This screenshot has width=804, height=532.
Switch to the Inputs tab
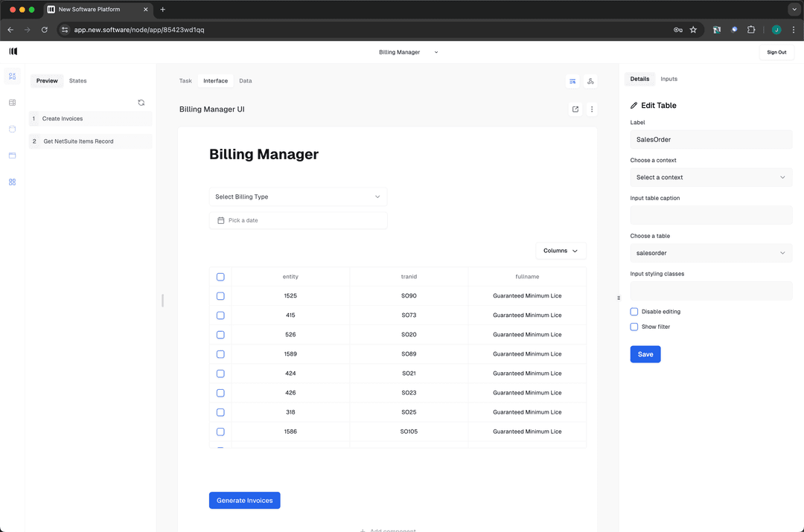pyautogui.click(x=669, y=79)
